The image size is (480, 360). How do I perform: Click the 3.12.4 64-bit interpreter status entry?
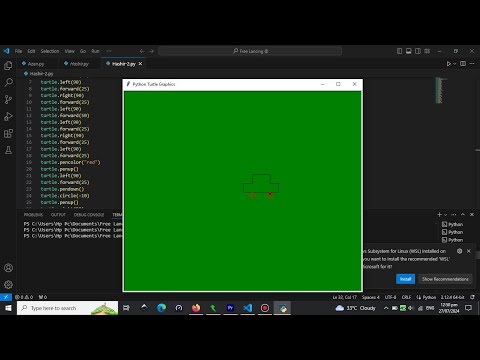[453, 297]
